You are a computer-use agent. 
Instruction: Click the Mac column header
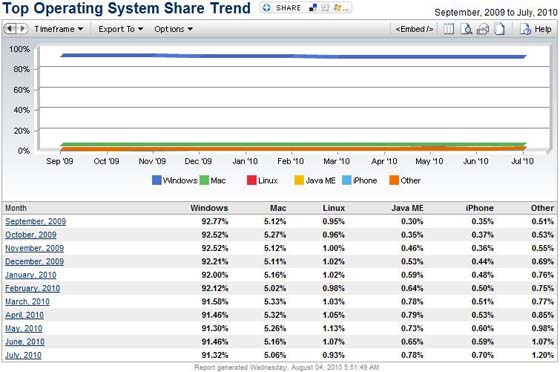pyautogui.click(x=278, y=208)
